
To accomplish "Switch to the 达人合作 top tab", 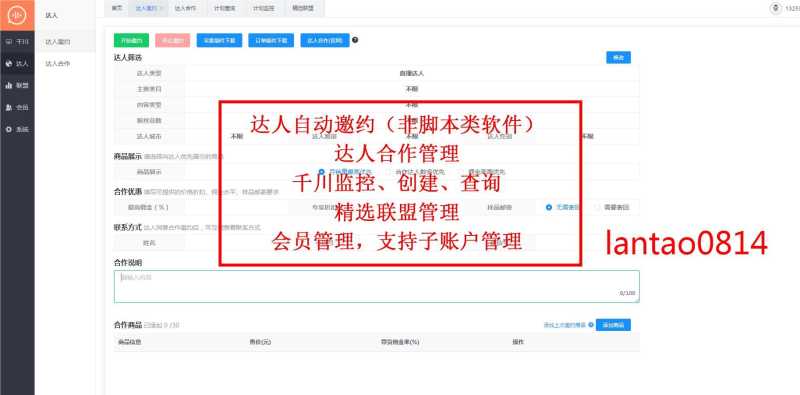I will pyautogui.click(x=185, y=8).
